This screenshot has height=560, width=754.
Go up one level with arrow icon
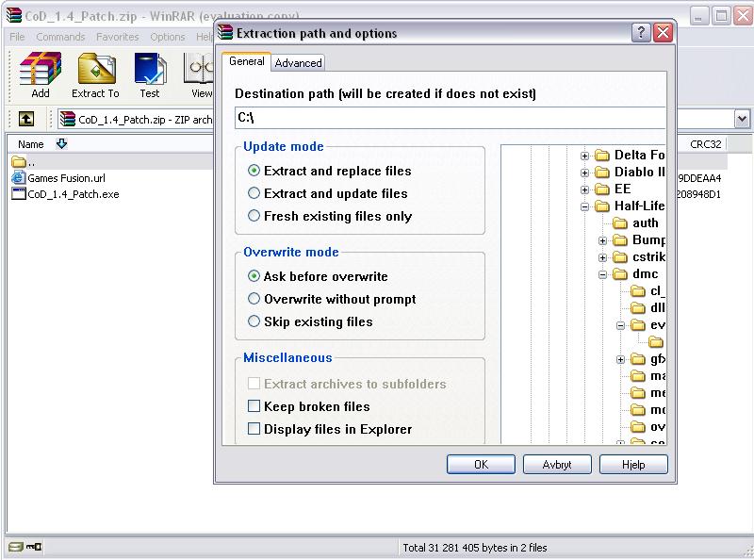click(x=26, y=119)
